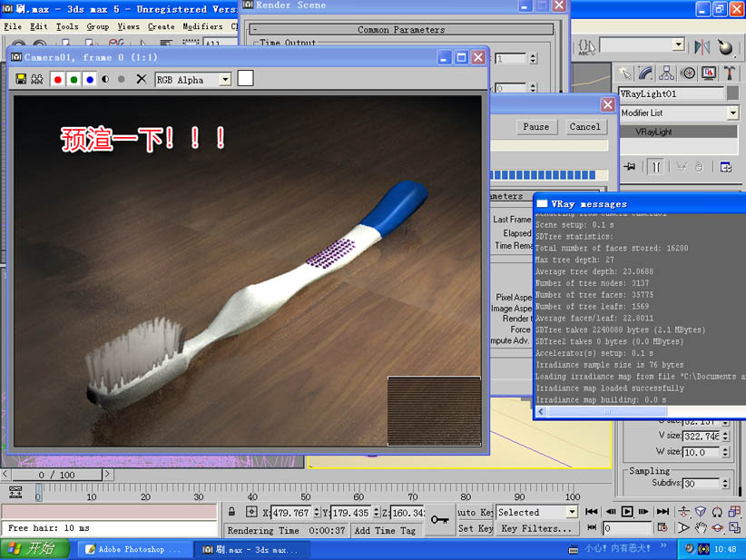Open the Group menu

pyautogui.click(x=97, y=27)
